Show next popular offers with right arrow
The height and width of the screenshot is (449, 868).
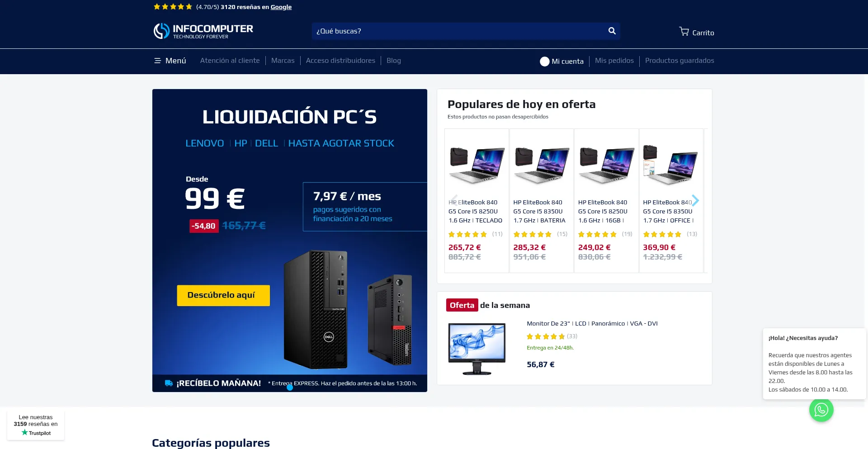[x=695, y=200]
